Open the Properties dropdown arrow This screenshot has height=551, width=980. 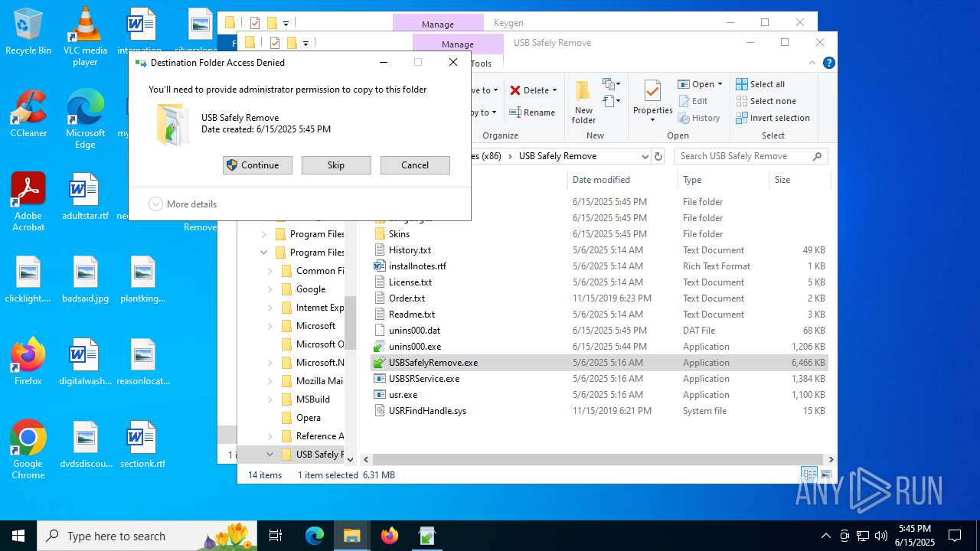pyautogui.click(x=652, y=119)
